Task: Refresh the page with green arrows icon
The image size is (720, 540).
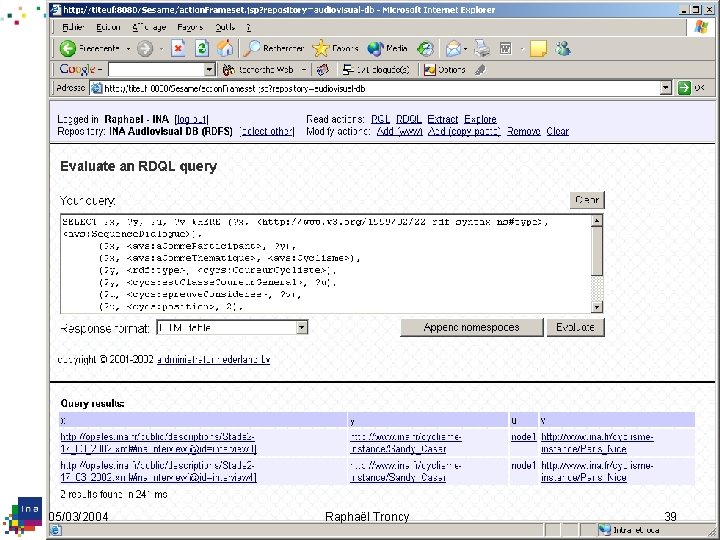Action: pyautogui.click(x=202, y=48)
